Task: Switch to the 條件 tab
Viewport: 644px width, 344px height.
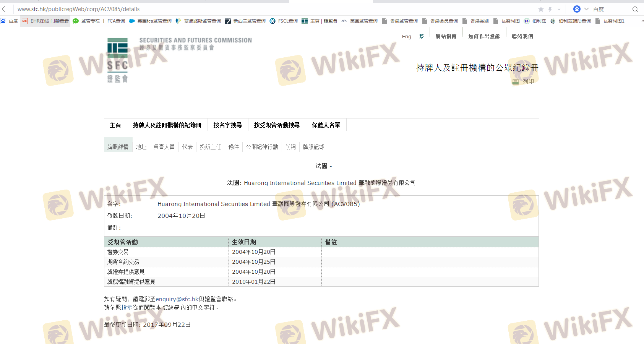Action: pos(234,147)
